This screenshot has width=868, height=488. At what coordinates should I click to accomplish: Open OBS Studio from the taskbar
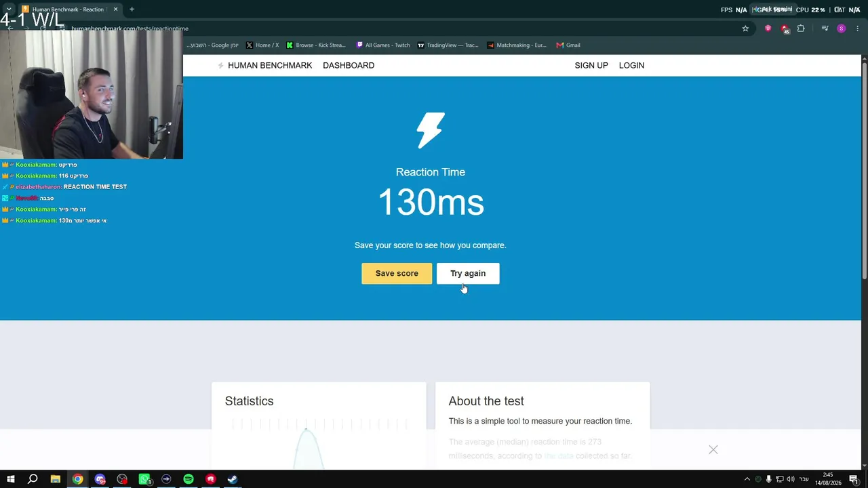pos(122,479)
